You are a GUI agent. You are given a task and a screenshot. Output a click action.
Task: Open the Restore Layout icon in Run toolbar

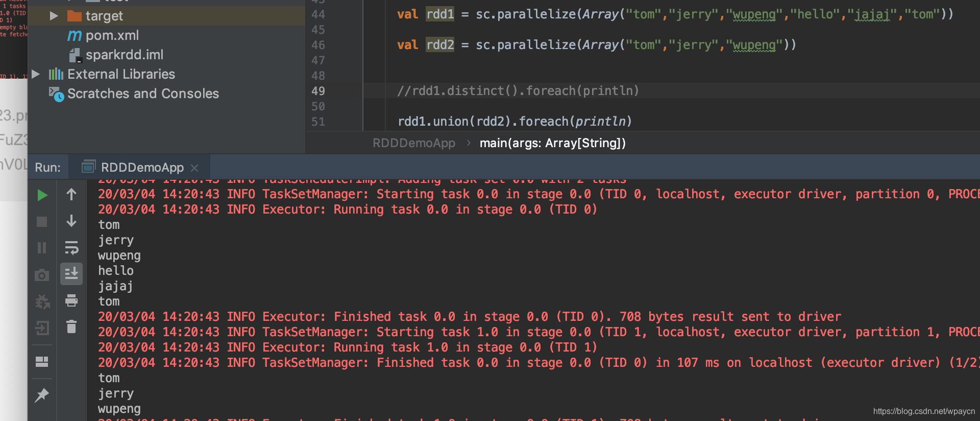[x=42, y=362]
